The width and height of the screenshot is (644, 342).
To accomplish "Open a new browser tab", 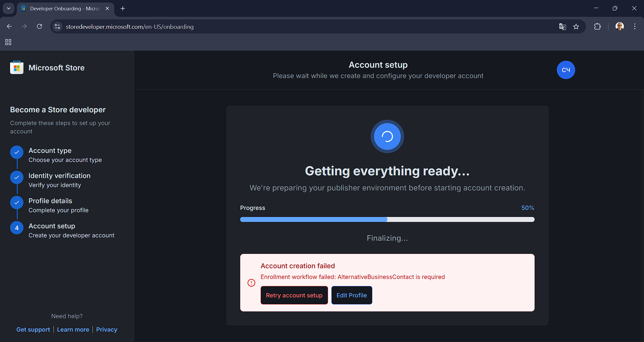I will [122, 8].
